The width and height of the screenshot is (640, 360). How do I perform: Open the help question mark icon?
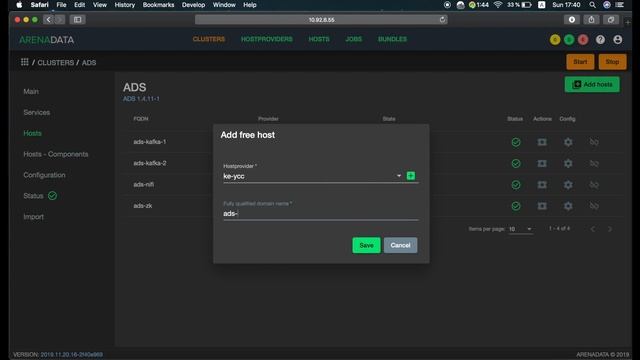click(x=600, y=40)
